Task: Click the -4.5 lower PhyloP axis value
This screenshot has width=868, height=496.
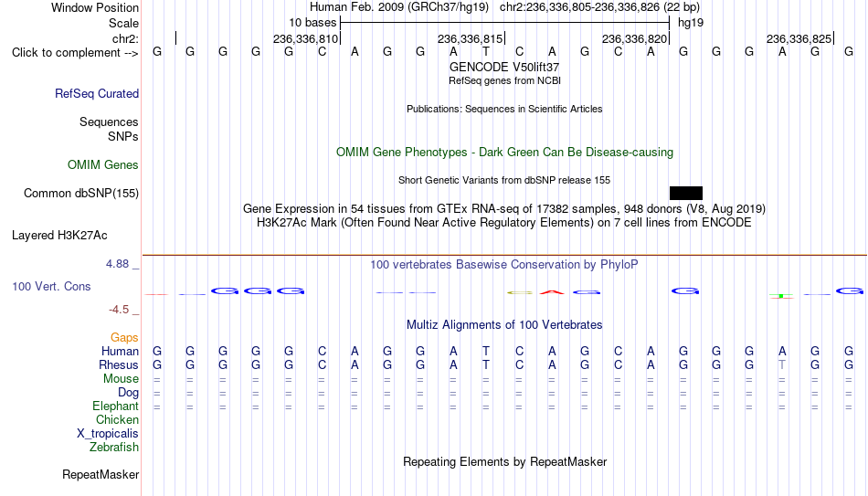Action: point(119,310)
